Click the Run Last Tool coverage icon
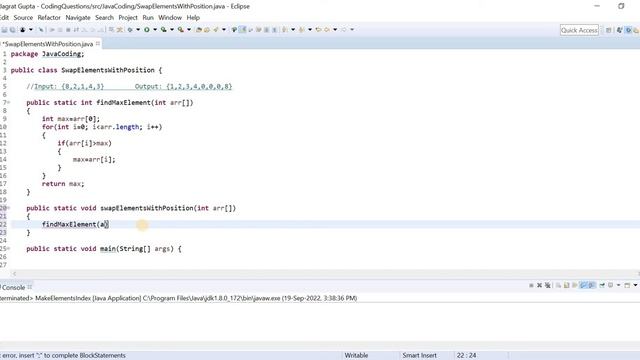Viewport: 640px width, 360px height. 163,30
